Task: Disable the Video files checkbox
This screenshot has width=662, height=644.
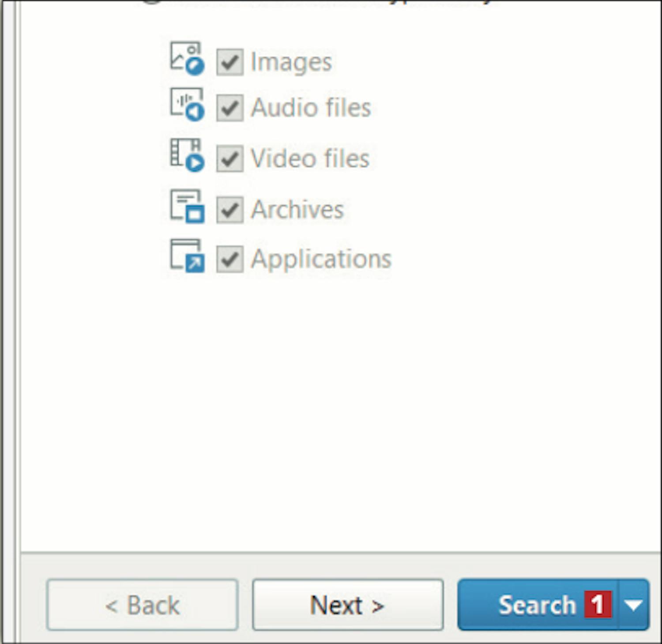Action: (229, 158)
